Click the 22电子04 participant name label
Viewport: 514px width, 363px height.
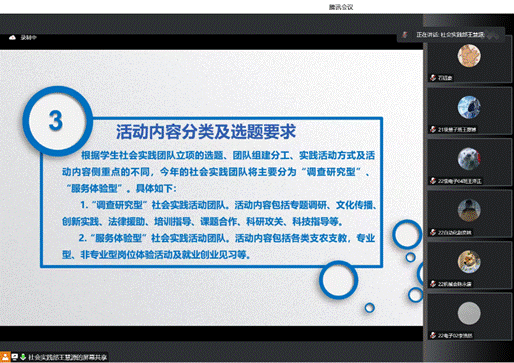pos(460,181)
